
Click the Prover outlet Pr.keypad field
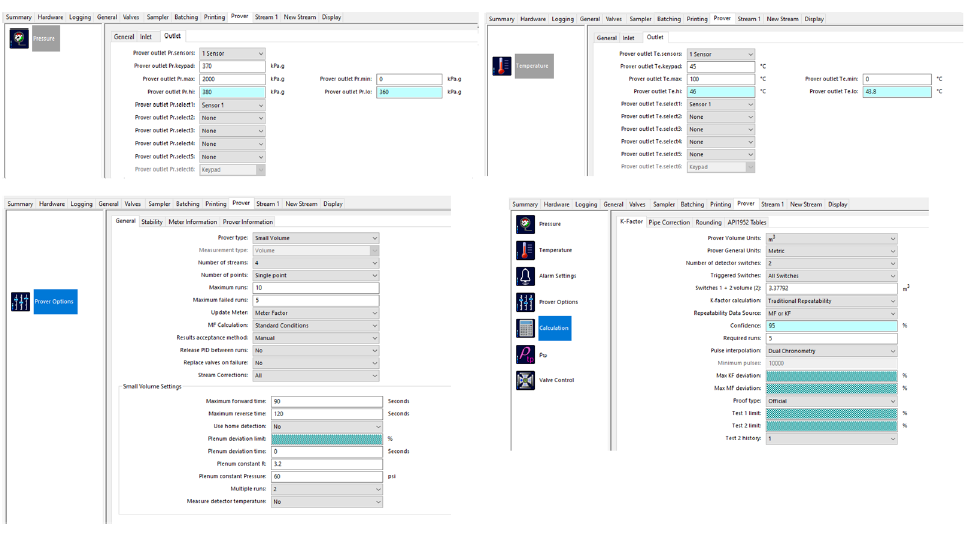[232, 66]
